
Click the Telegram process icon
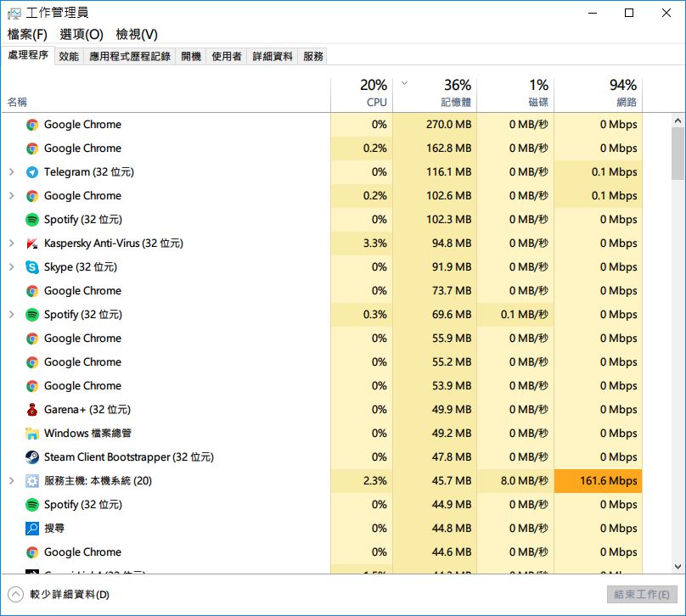[32, 172]
